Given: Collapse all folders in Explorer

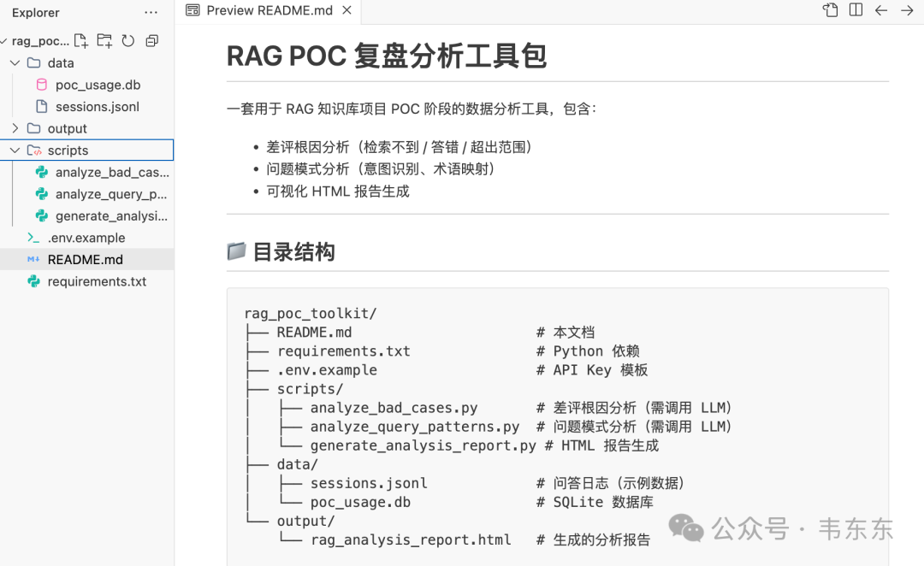Looking at the screenshot, I should point(152,41).
